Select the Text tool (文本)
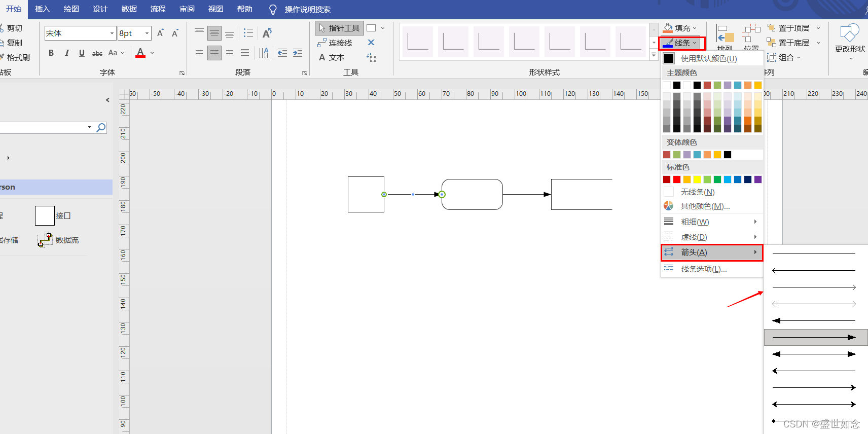Screen dimensions: 868x434 [332, 58]
